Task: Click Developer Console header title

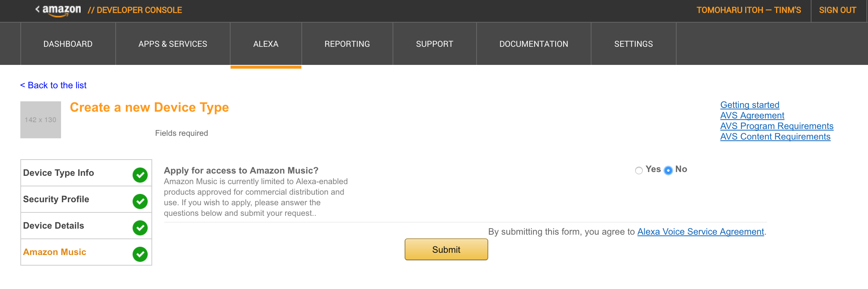Action: click(x=135, y=10)
